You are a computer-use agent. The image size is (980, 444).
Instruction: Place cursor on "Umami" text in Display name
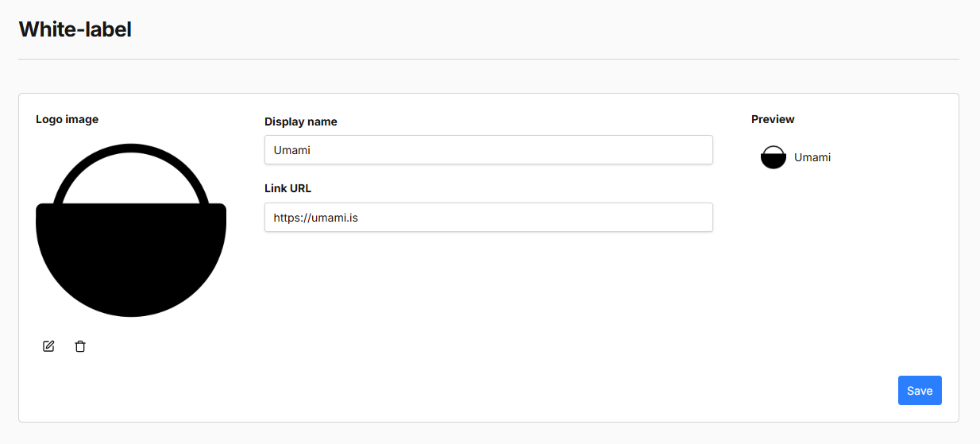pyautogui.click(x=291, y=149)
